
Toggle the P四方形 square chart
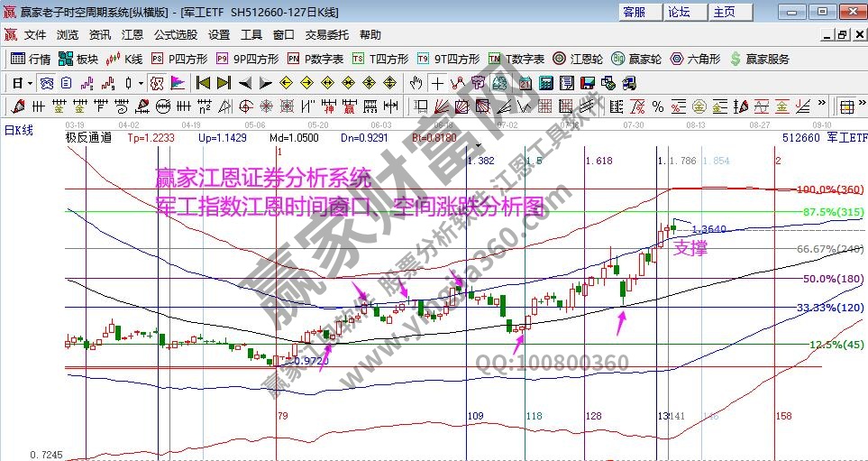point(178,59)
